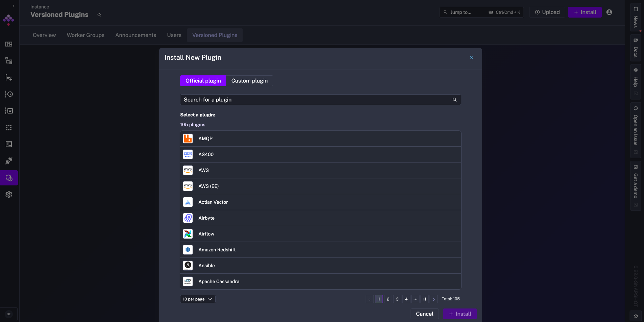Screen dimensions: 644x322
Task: Favorite Versioned Plugins using the star
Action: tap(99, 14)
